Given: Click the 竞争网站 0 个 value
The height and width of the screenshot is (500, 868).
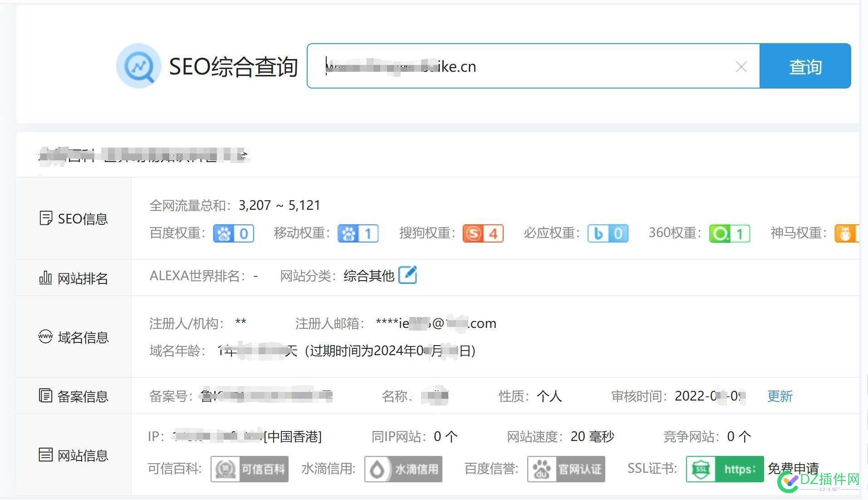Looking at the screenshot, I should point(739,436).
